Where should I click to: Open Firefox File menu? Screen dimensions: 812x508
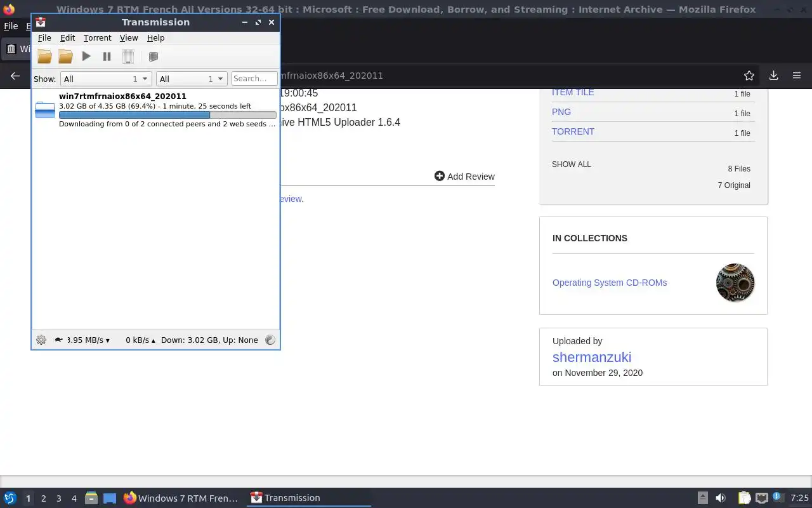tap(11, 26)
